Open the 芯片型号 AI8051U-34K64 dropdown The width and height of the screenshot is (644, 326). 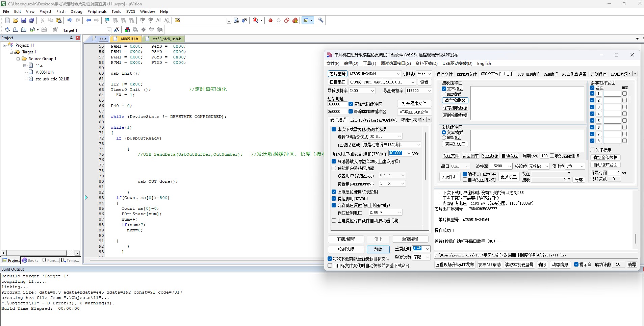(x=375, y=74)
